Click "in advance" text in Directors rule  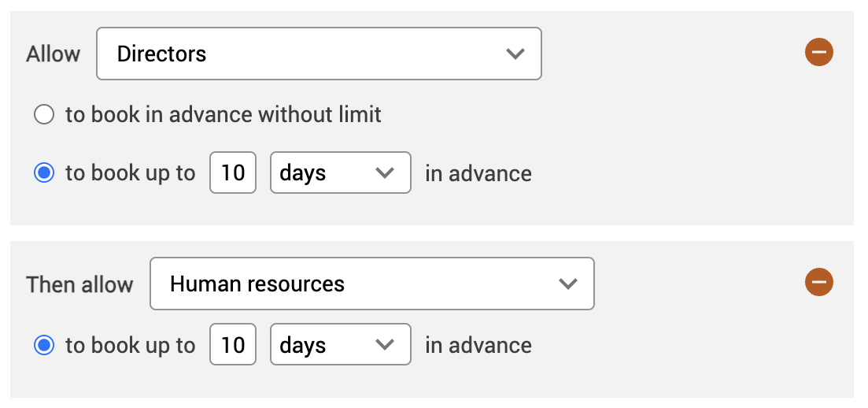[478, 173]
